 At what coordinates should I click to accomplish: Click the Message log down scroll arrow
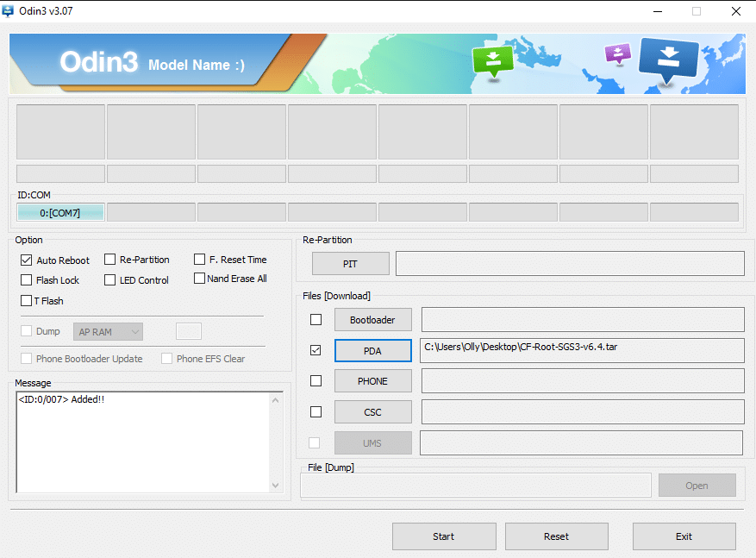(x=275, y=486)
